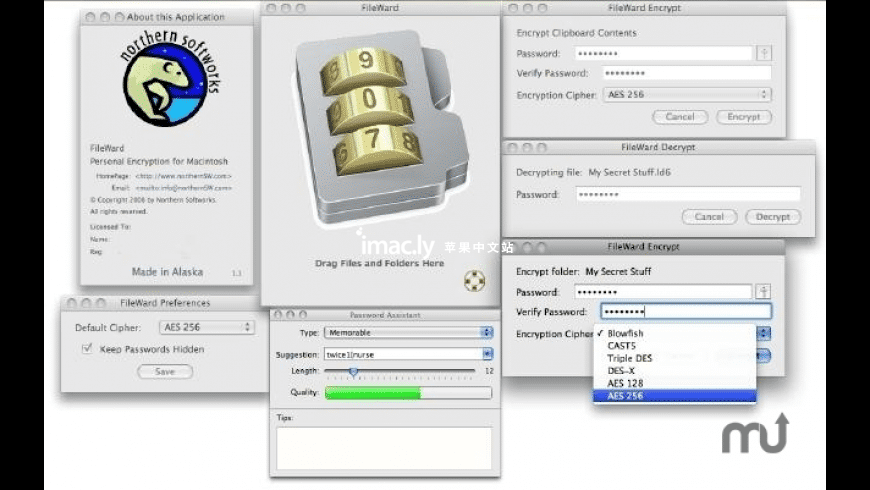This screenshot has width=870, height=490.
Task: Expand the password Type Memorable dropdown
Action: point(408,332)
